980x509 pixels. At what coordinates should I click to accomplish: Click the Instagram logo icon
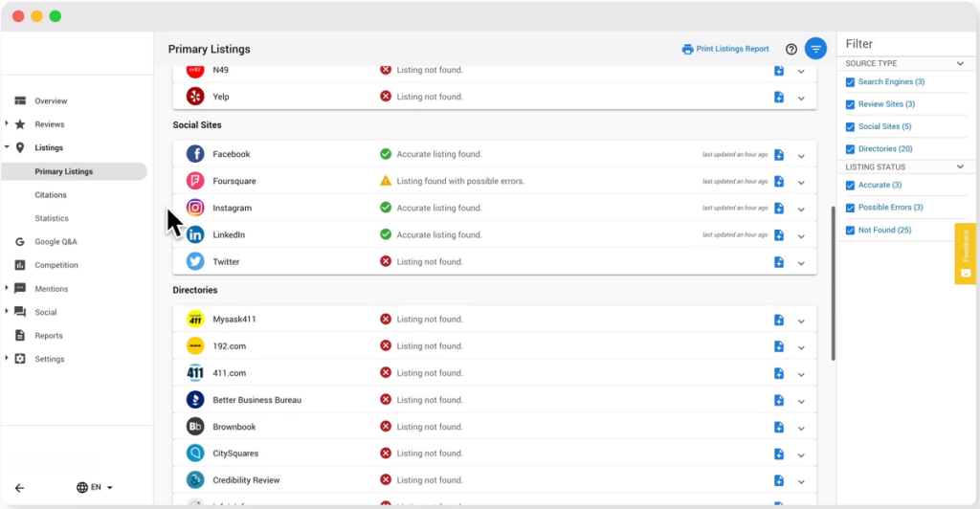[195, 208]
